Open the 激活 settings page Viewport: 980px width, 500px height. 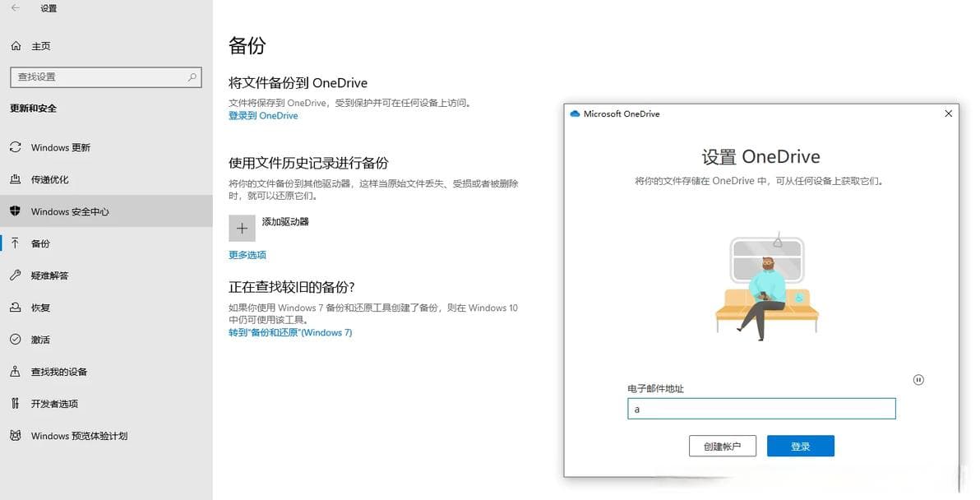tap(106, 340)
